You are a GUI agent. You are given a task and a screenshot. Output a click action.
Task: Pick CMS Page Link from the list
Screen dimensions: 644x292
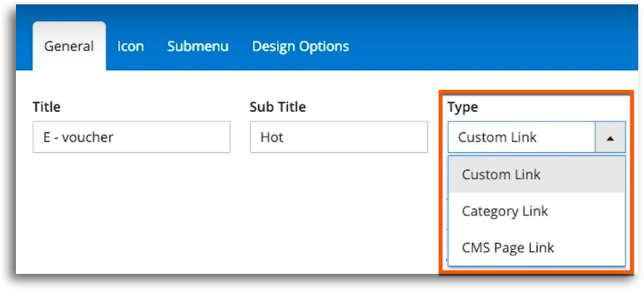pos(537,247)
